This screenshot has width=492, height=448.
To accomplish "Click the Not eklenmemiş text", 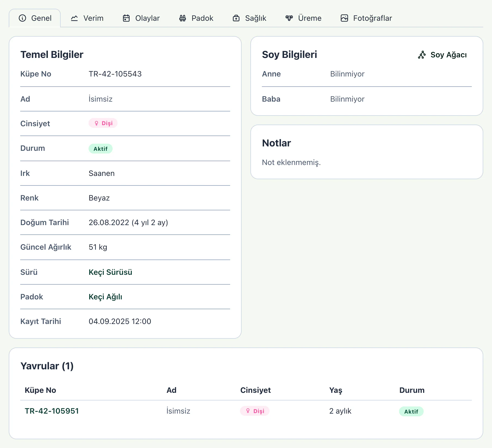I will (291, 162).
